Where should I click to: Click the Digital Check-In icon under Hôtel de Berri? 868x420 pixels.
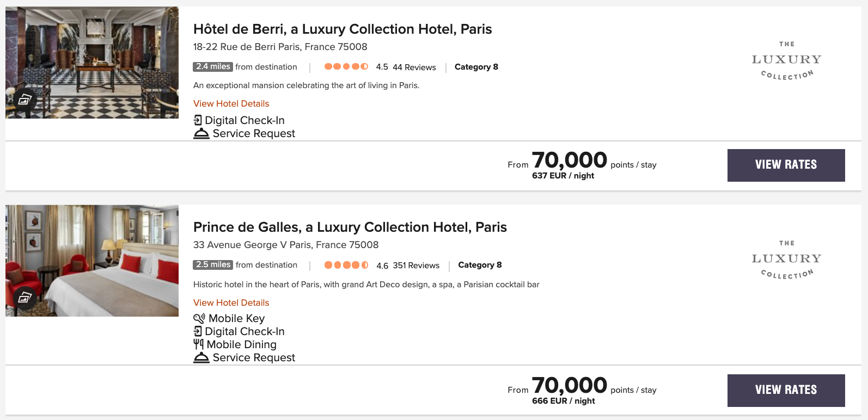click(x=198, y=120)
